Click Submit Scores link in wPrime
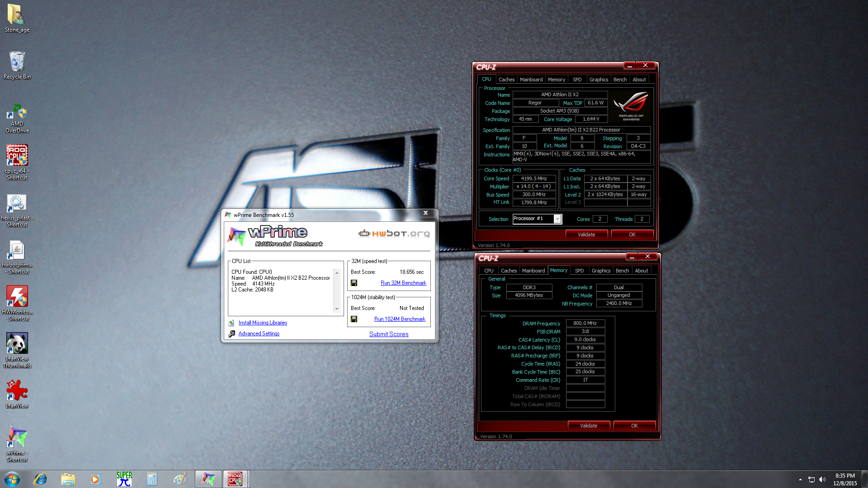 pos(389,334)
